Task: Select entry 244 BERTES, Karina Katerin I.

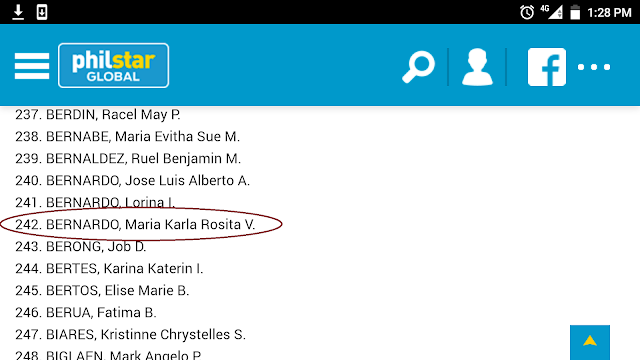Action: [x=109, y=269]
